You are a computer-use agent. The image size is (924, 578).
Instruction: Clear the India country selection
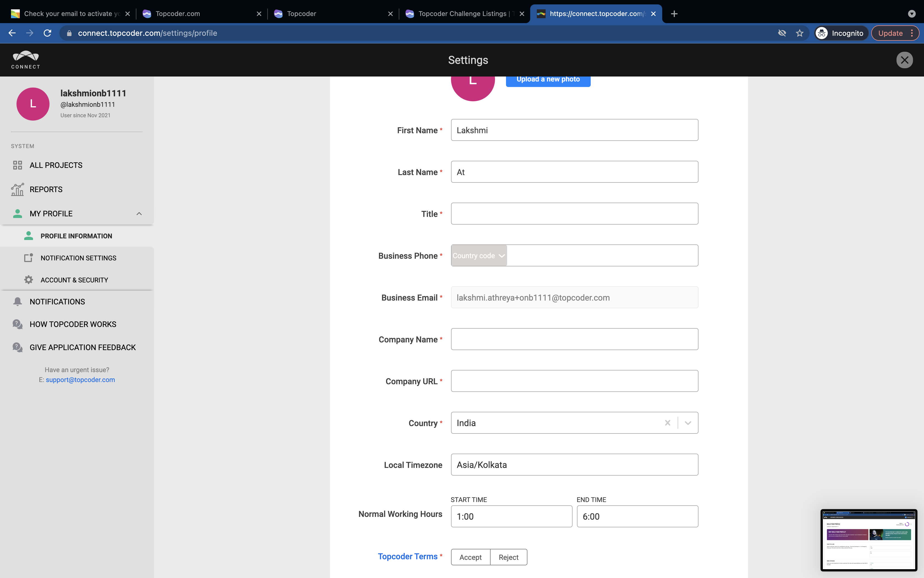click(x=667, y=423)
